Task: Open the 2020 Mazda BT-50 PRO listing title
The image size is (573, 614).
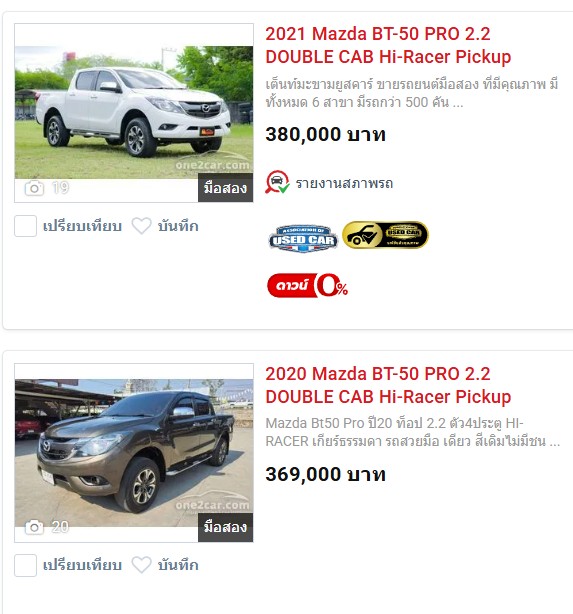Action: [388, 385]
